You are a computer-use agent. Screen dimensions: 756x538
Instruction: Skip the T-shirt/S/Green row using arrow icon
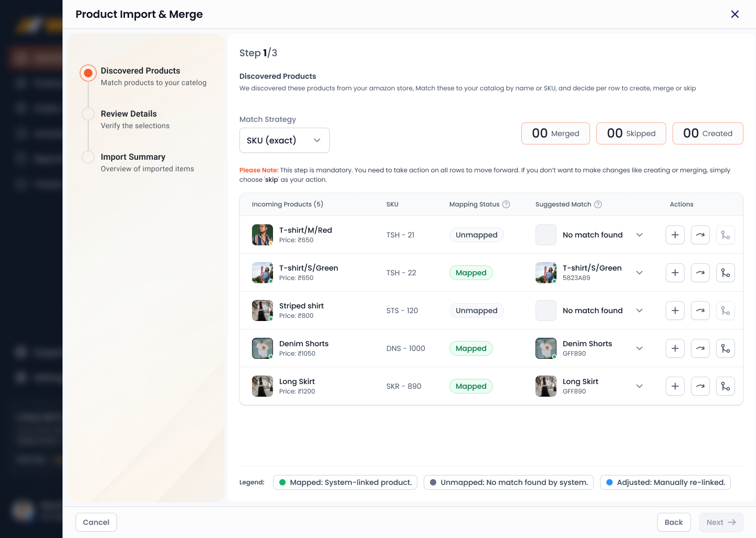point(700,273)
